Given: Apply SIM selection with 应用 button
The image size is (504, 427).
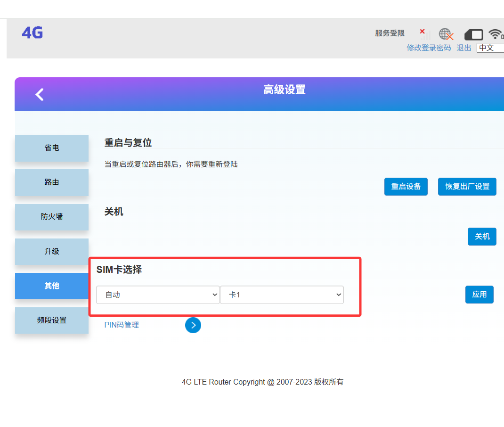Looking at the screenshot, I should (x=479, y=295).
